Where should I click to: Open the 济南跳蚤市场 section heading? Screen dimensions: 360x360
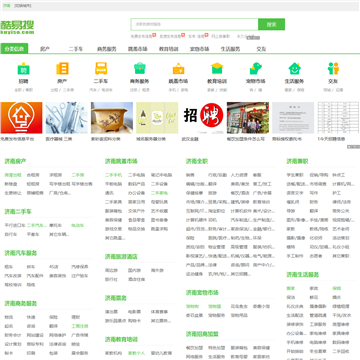[x=121, y=161]
